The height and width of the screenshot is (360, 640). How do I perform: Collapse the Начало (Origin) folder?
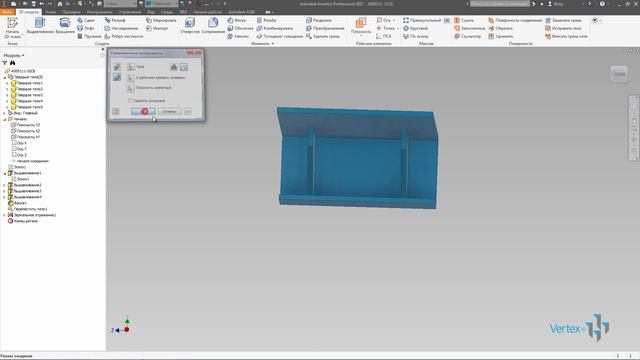pyautogui.click(x=5, y=119)
